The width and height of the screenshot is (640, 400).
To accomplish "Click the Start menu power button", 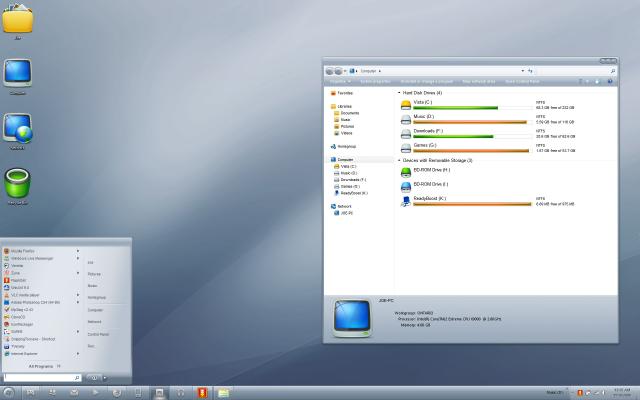I will (x=94, y=378).
